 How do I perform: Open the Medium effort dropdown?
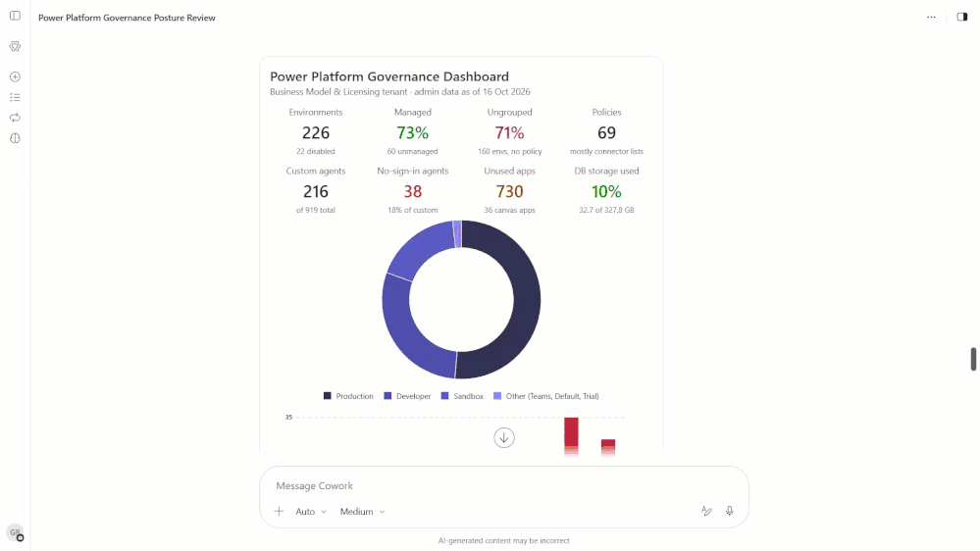pyautogui.click(x=363, y=511)
